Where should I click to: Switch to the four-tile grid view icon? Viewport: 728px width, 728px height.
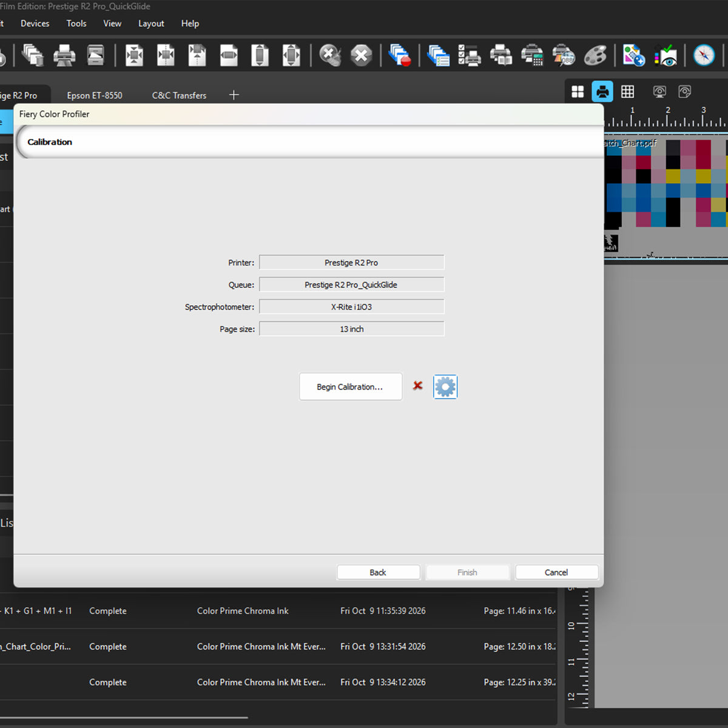(578, 92)
